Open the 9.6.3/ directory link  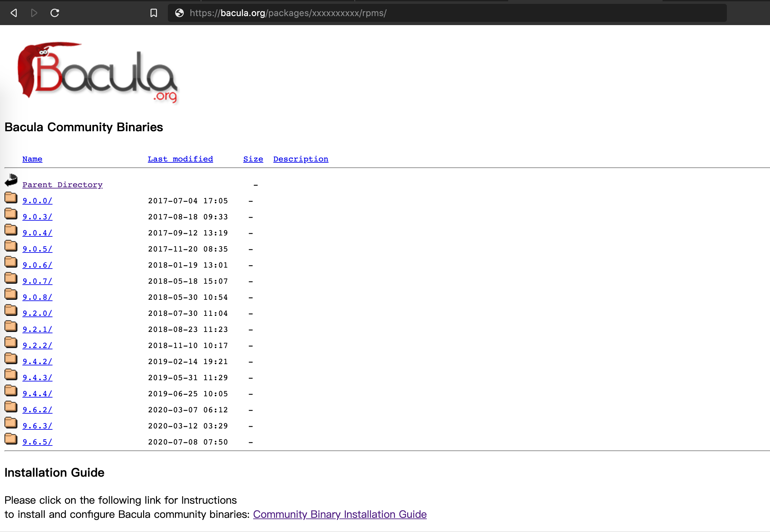point(37,426)
